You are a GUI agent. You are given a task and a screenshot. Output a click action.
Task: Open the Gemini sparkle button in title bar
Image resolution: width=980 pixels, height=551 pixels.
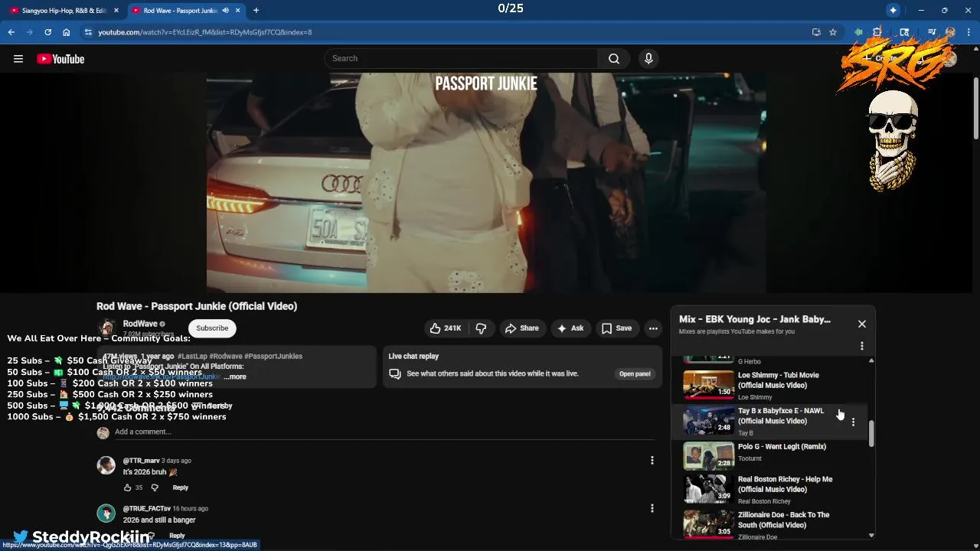pyautogui.click(x=893, y=10)
